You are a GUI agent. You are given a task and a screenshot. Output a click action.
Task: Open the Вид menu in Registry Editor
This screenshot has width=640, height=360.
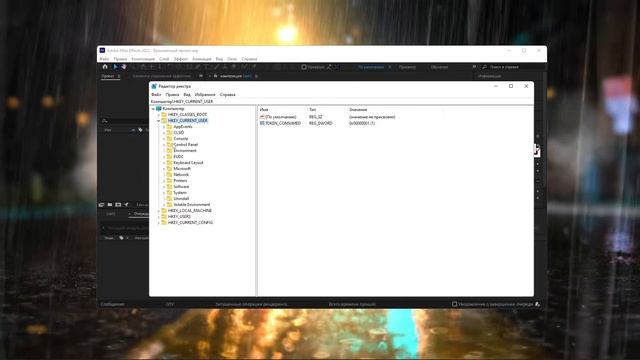click(187, 95)
